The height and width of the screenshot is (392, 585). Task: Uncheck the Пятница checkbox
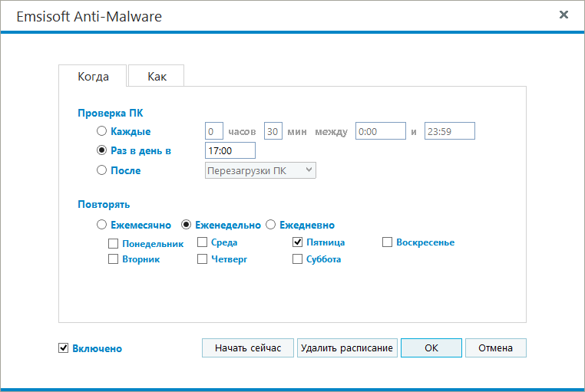click(297, 242)
